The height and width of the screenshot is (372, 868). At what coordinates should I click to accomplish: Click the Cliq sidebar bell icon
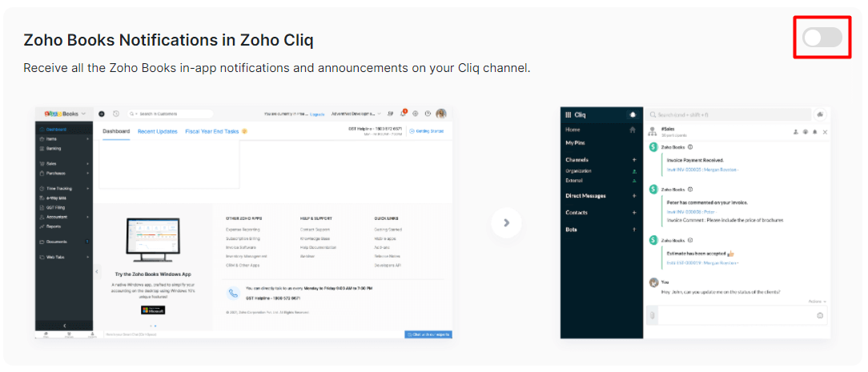[632, 114]
